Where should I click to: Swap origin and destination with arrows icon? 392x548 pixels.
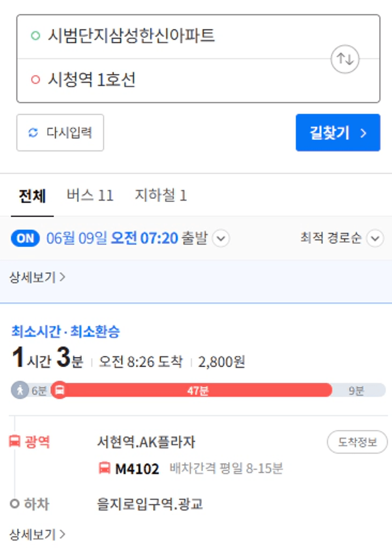point(345,59)
